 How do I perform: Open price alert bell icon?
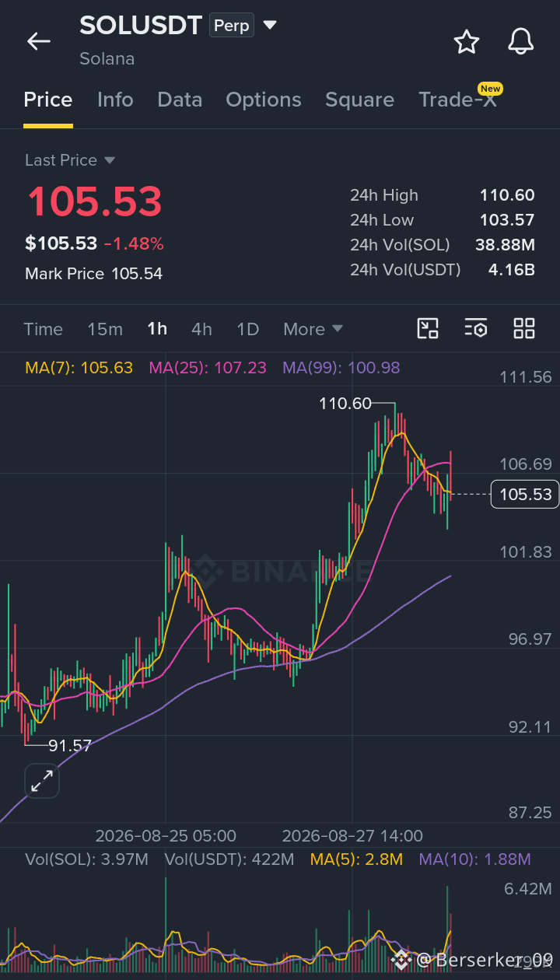(x=520, y=41)
